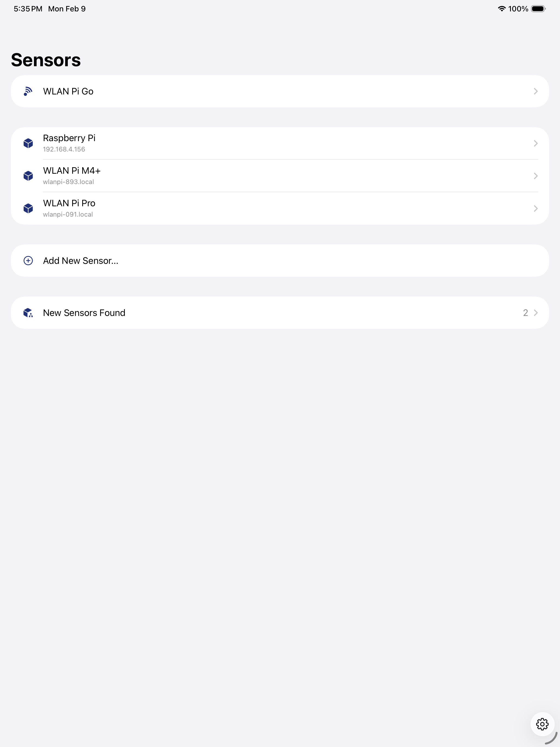
Task: Click the New Sensors Found network cube icon
Action: (x=28, y=313)
